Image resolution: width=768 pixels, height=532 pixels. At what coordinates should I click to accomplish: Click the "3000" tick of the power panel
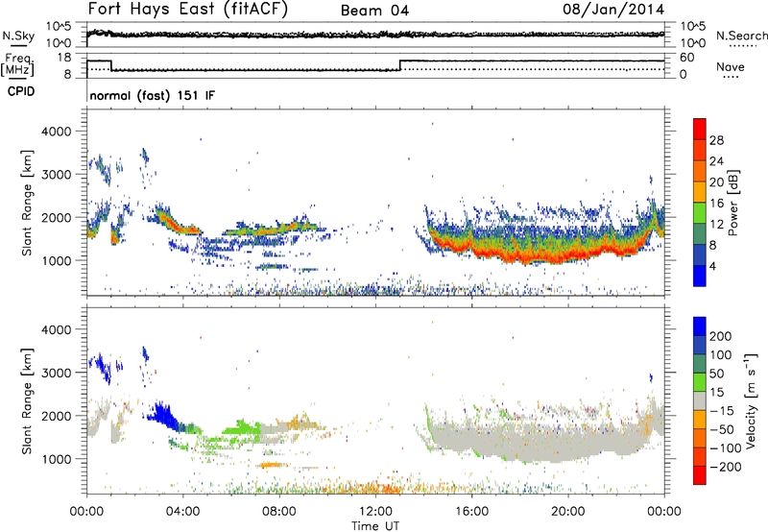tap(56, 175)
